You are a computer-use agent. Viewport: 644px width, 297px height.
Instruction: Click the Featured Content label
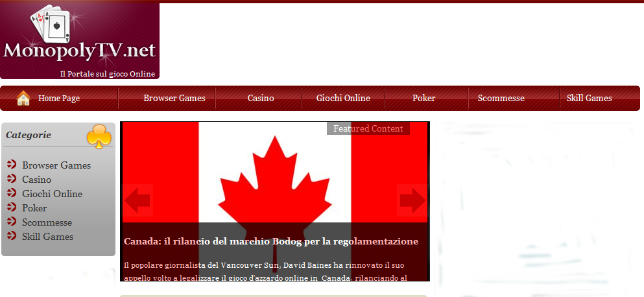point(368,128)
